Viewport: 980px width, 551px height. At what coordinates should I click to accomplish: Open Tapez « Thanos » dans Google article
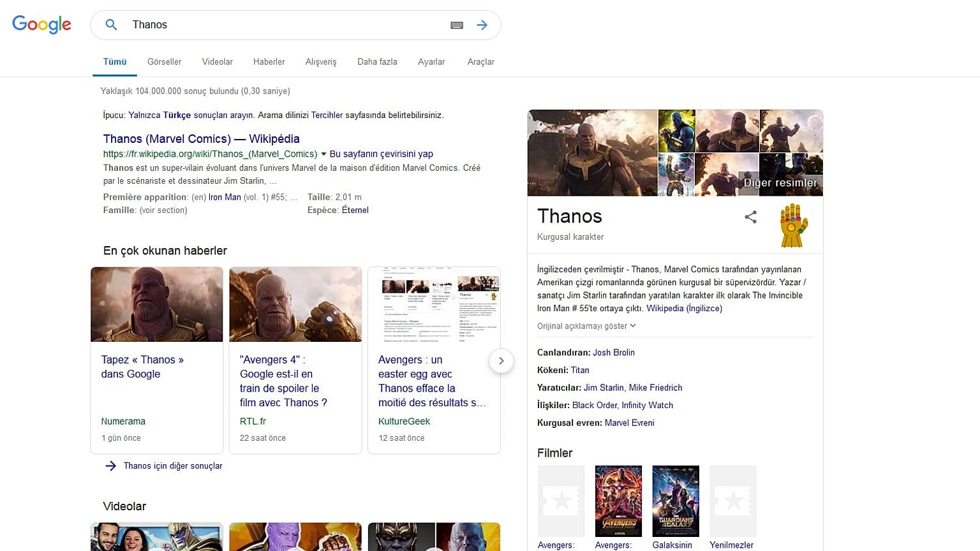[142, 367]
